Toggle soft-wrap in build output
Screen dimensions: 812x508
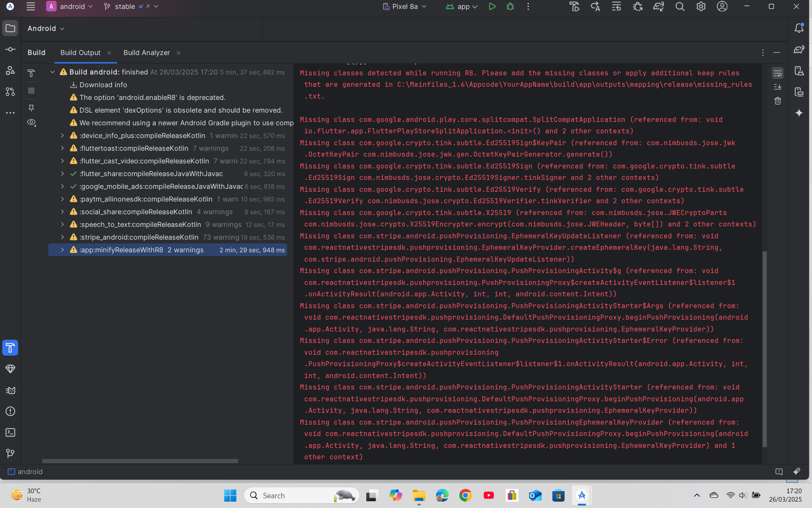click(x=777, y=73)
